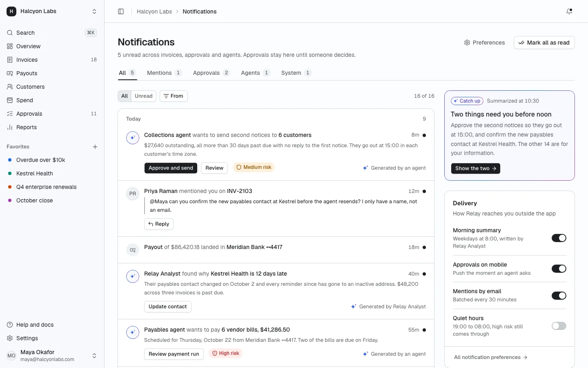Expand the Maya Okafor account menu
This screenshot has width=588, height=368.
[x=52, y=356]
